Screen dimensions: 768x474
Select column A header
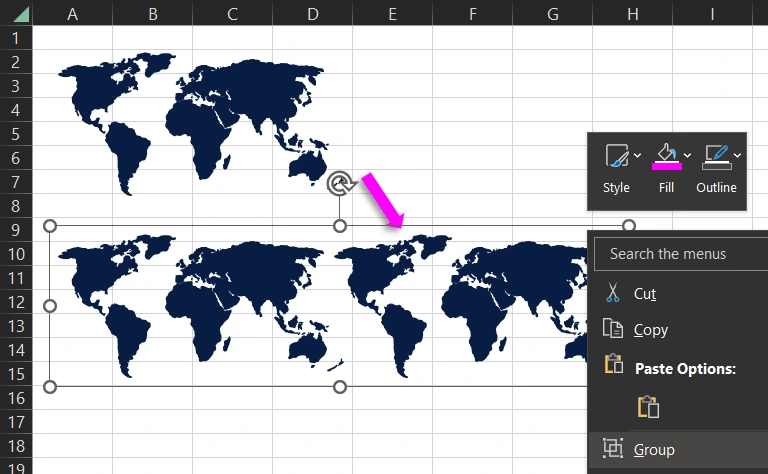pos(72,13)
